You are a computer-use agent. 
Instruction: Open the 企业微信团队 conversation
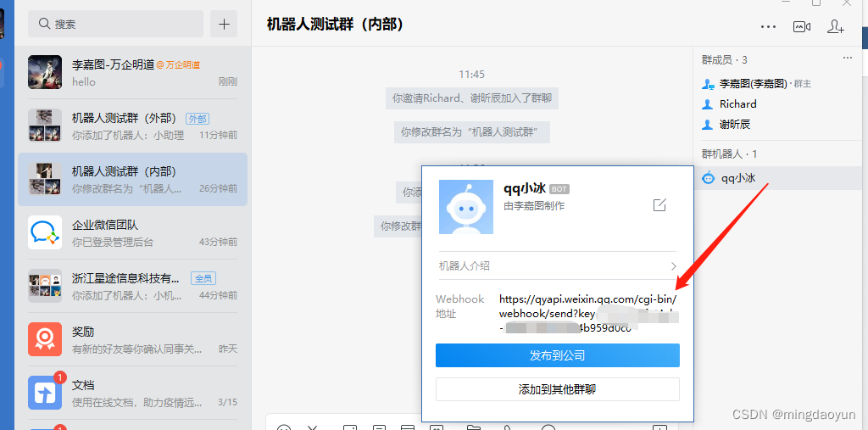133,233
